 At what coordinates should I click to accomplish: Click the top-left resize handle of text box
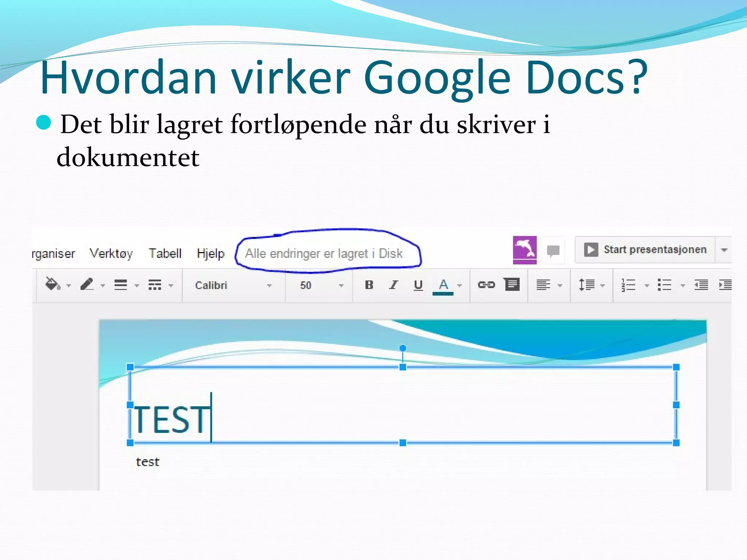click(130, 367)
